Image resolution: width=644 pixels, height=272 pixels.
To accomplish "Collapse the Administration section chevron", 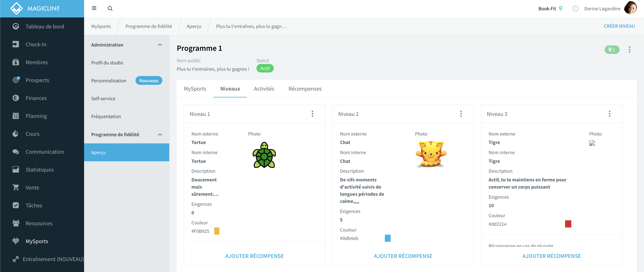I will click(x=160, y=45).
